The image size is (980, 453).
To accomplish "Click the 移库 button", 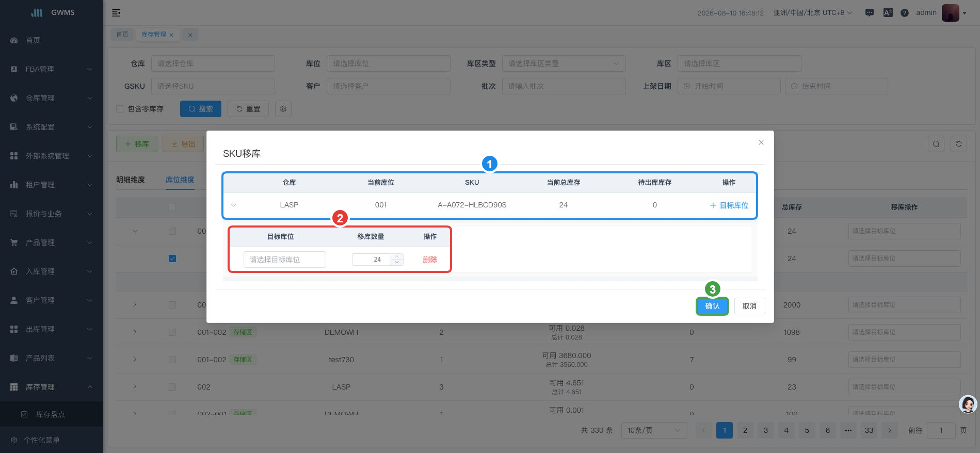I will 137,144.
